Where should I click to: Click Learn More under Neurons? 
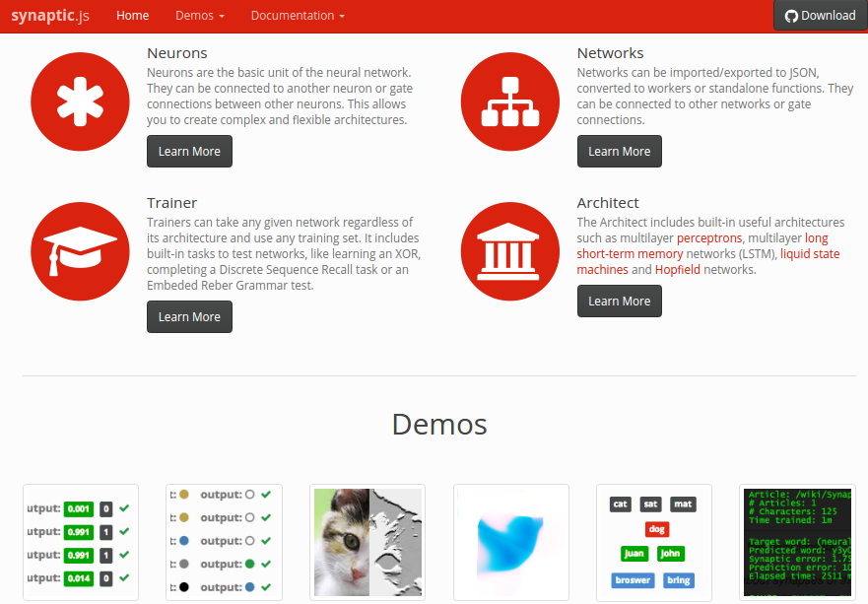pos(189,151)
